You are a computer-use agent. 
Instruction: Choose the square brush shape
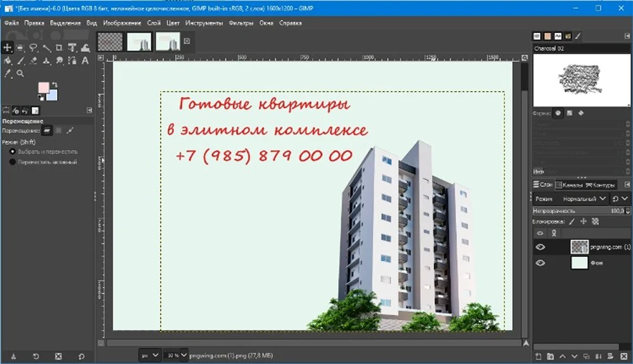[x=570, y=113]
